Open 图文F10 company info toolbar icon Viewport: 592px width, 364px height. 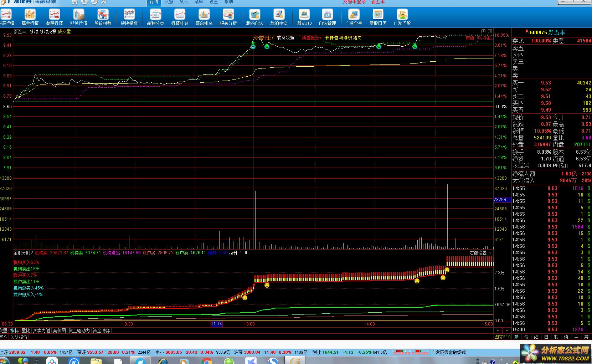point(304,17)
